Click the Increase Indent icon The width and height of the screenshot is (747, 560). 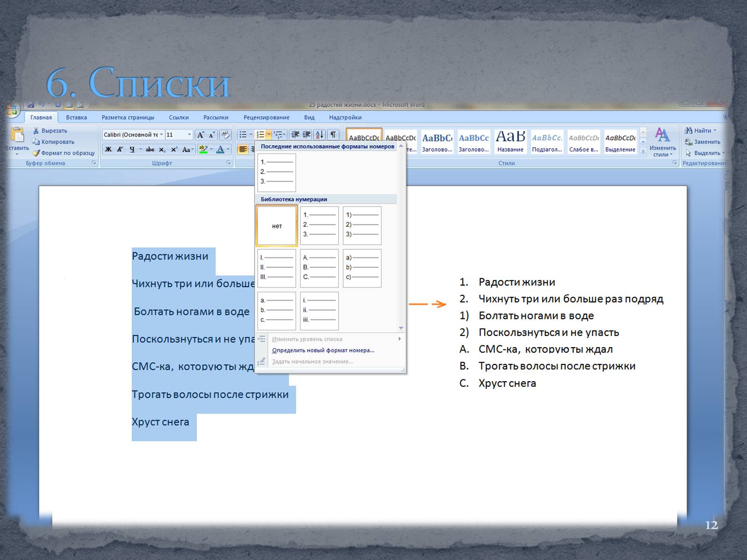[x=306, y=135]
